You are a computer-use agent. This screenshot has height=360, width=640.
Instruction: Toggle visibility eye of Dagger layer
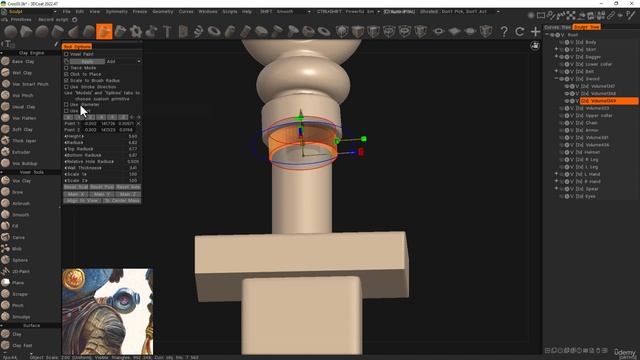click(x=562, y=57)
